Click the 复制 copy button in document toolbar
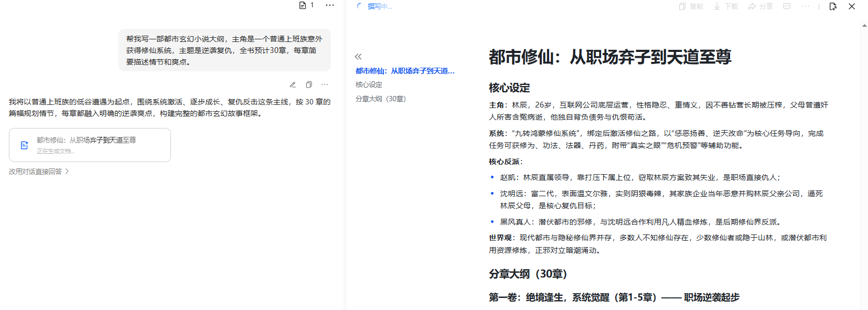The image size is (868, 310). coord(691,6)
